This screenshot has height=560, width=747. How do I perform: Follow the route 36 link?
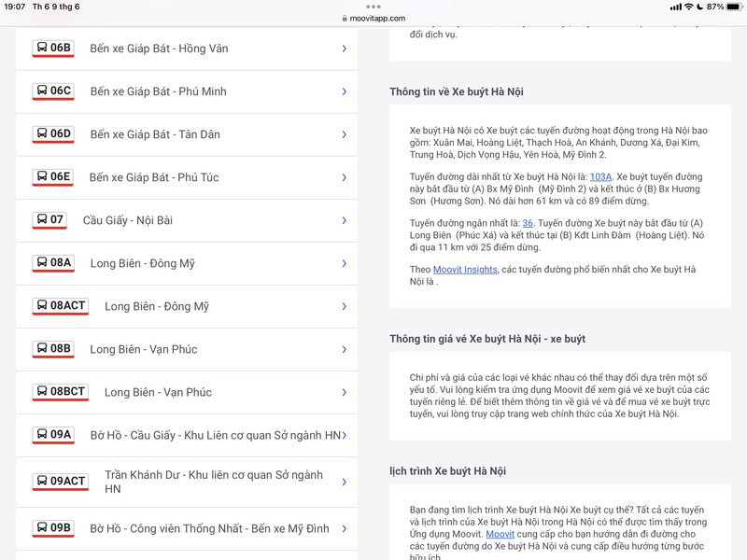pyautogui.click(x=528, y=223)
